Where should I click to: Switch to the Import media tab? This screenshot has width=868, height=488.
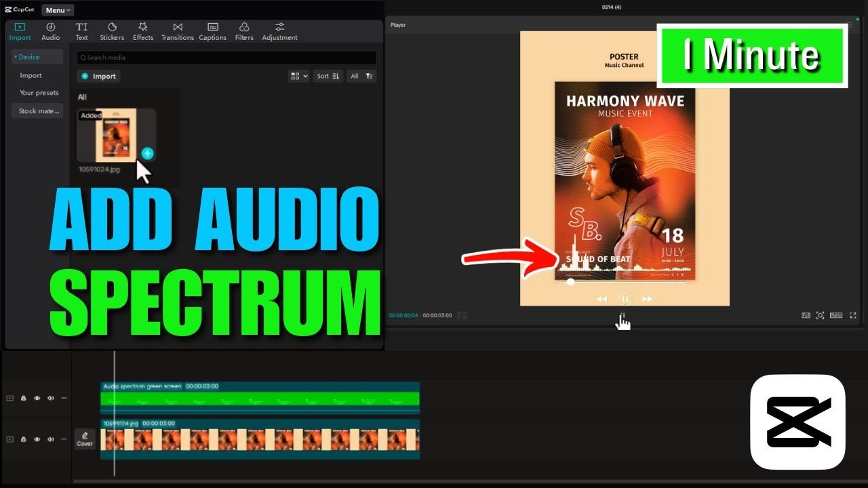pos(20,31)
